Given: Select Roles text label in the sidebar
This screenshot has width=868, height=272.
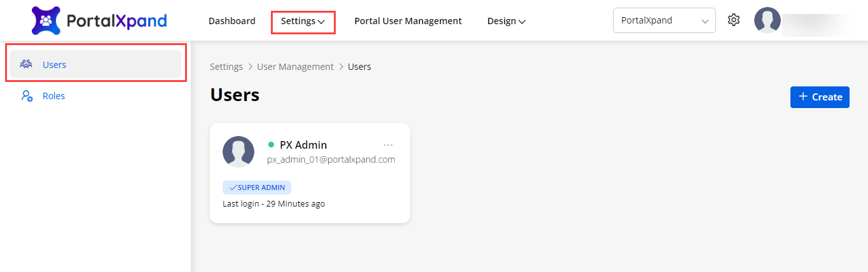Looking at the screenshot, I should [53, 96].
